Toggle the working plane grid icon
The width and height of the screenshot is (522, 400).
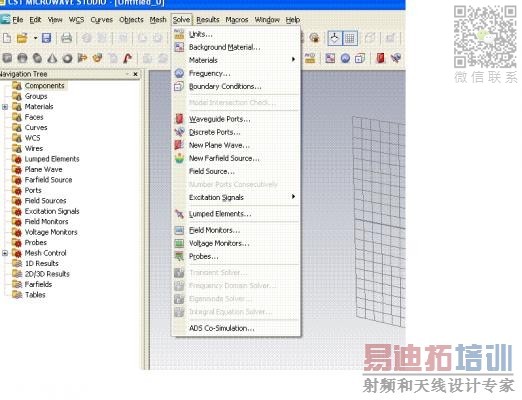tap(350, 38)
